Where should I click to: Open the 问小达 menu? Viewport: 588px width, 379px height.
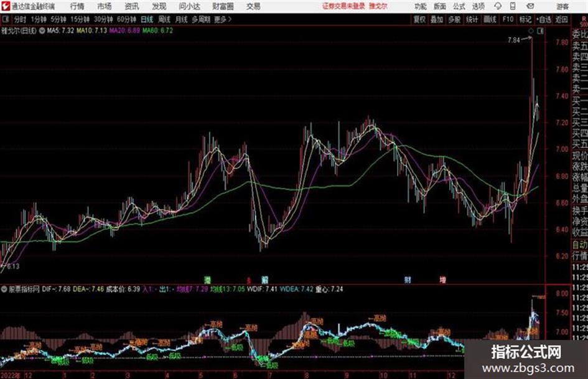click(189, 6)
